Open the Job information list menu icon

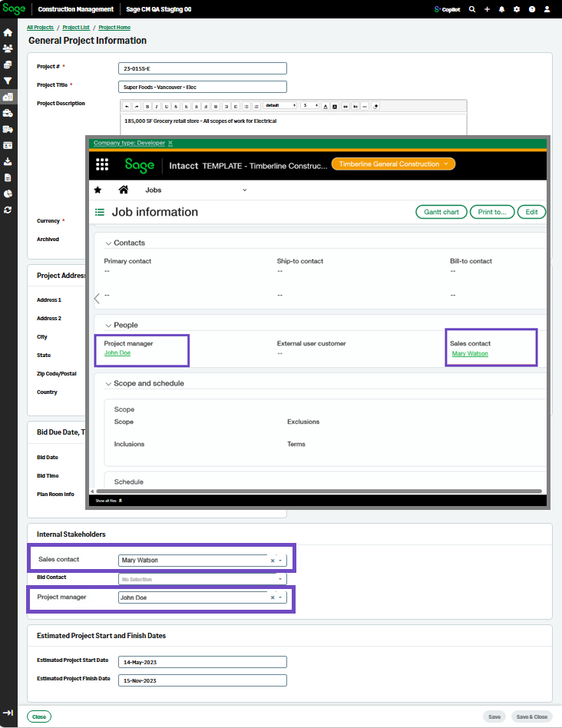100,212
